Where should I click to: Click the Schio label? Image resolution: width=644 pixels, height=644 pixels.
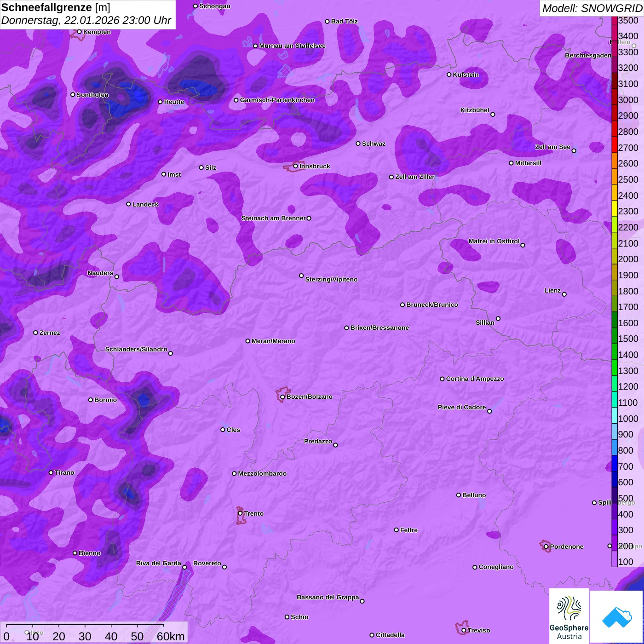pos(299,617)
